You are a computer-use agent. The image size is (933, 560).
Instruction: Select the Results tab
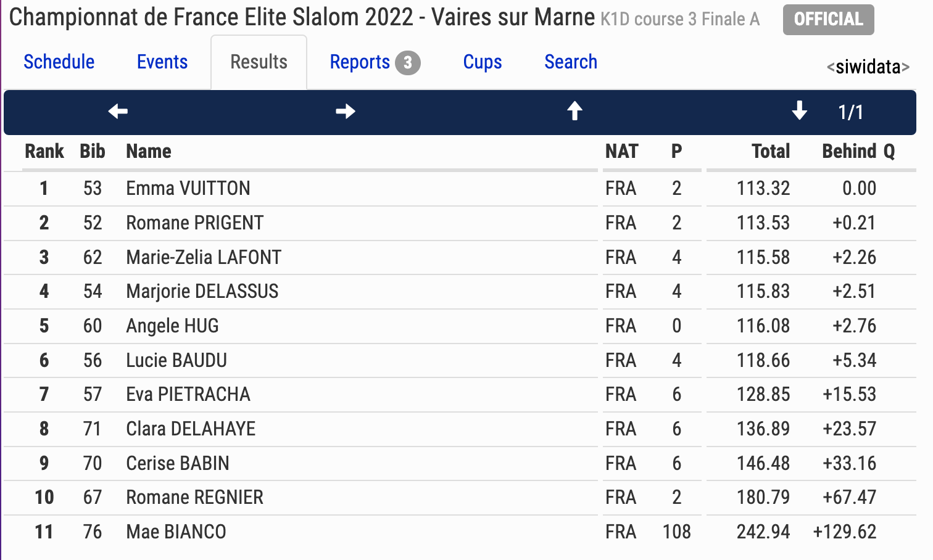click(x=259, y=62)
